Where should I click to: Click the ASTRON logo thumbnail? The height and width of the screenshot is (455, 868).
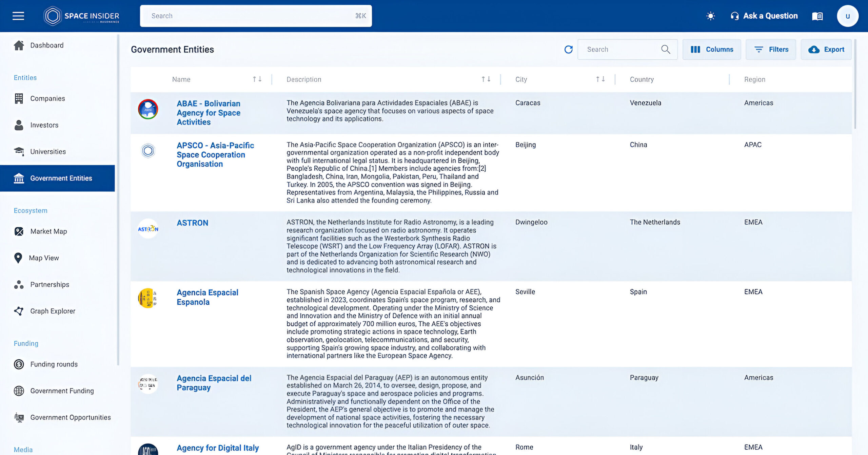(x=148, y=229)
